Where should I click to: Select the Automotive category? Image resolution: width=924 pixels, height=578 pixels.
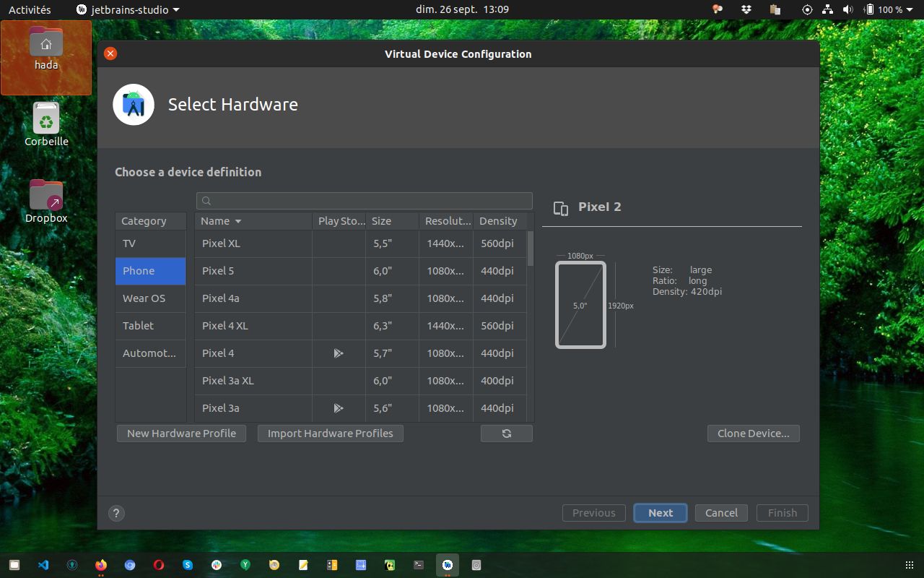coord(151,353)
